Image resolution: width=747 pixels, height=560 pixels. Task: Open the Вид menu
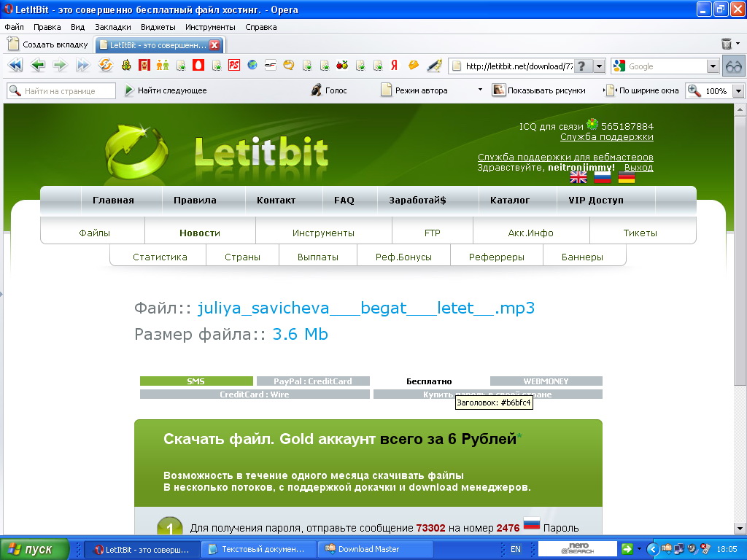click(x=77, y=27)
